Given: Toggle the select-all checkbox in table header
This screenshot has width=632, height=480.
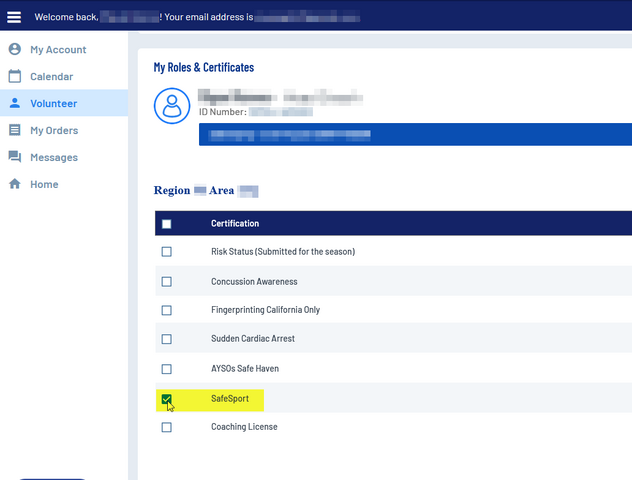Looking at the screenshot, I should pyautogui.click(x=167, y=224).
